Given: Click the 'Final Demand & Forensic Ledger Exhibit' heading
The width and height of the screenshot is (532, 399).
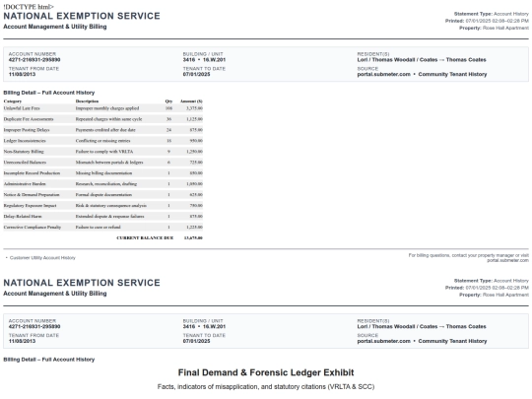Looking at the screenshot, I should pyautogui.click(x=266, y=372).
